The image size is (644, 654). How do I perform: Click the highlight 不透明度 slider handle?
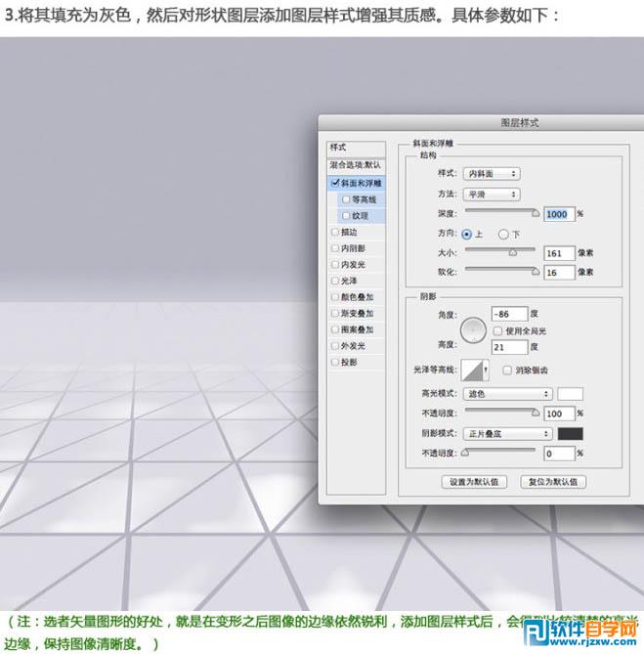pyautogui.click(x=536, y=413)
